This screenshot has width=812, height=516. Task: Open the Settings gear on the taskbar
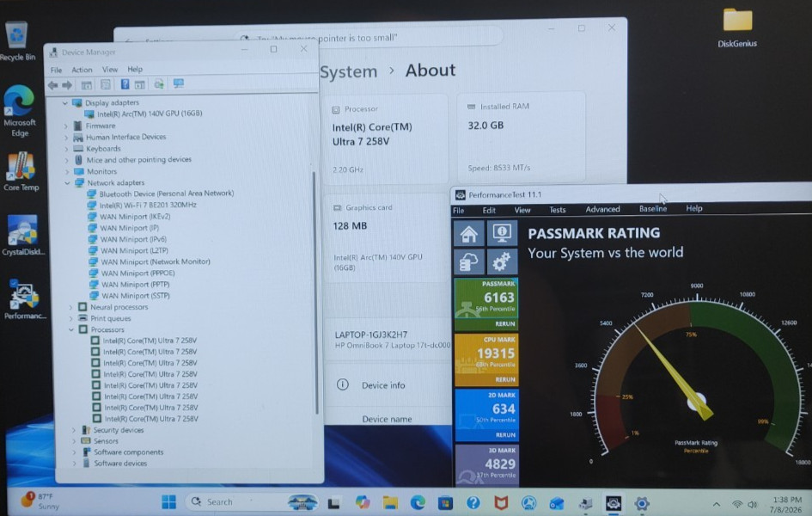tap(642, 503)
